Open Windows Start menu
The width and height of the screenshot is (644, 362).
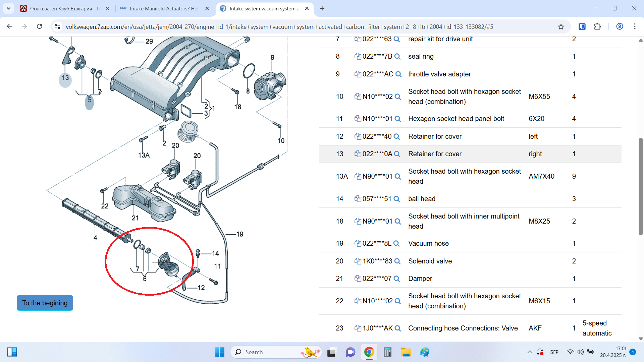[219, 352]
